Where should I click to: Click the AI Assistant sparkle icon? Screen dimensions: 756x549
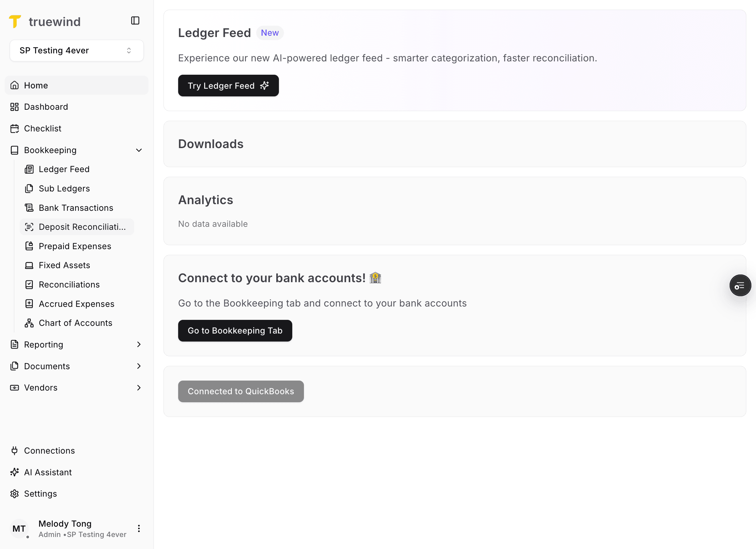tap(14, 472)
